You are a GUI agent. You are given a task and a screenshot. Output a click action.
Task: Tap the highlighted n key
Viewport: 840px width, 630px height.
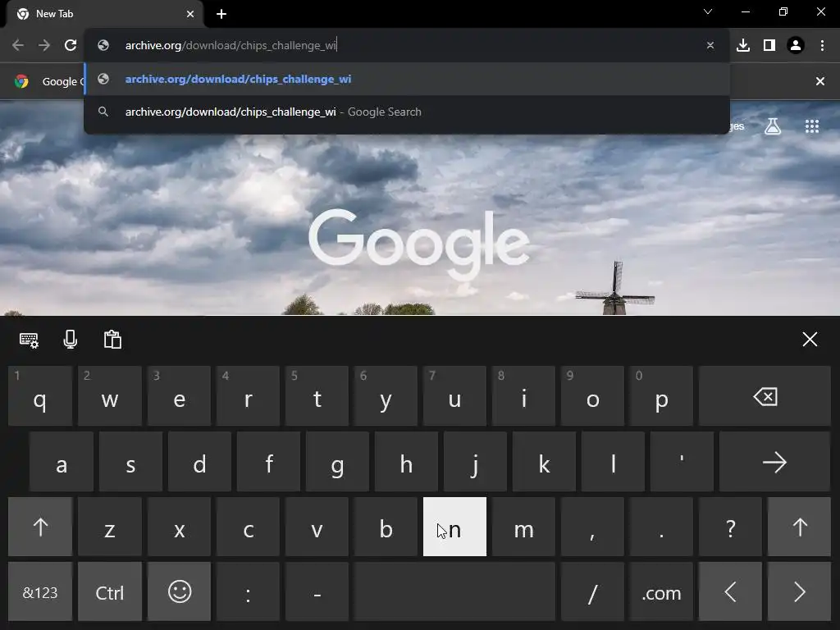(454, 527)
